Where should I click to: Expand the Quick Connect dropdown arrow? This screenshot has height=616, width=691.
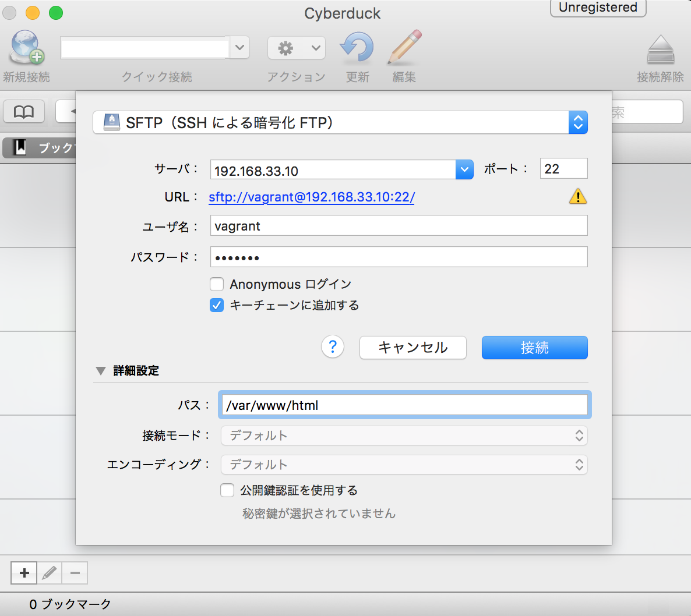tap(239, 48)
